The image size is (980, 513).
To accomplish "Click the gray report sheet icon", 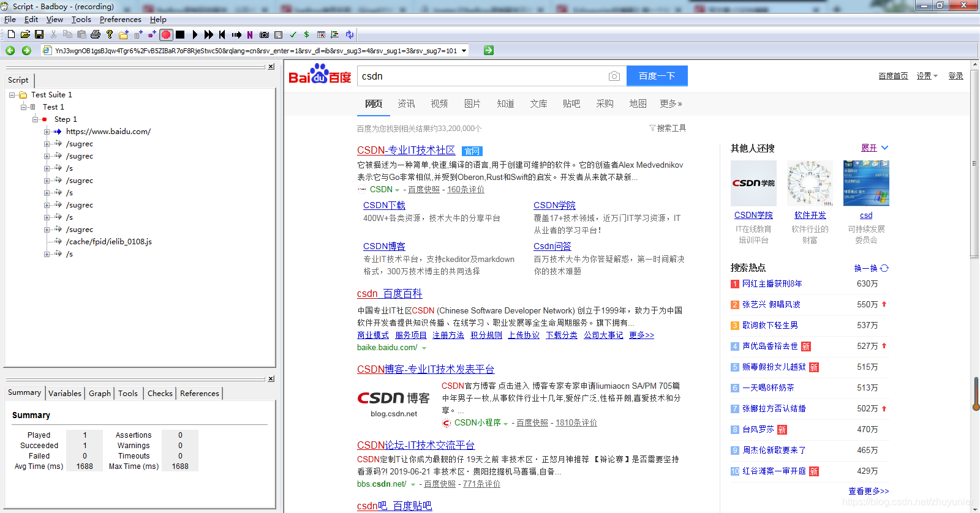I will (x=279, y=35).
